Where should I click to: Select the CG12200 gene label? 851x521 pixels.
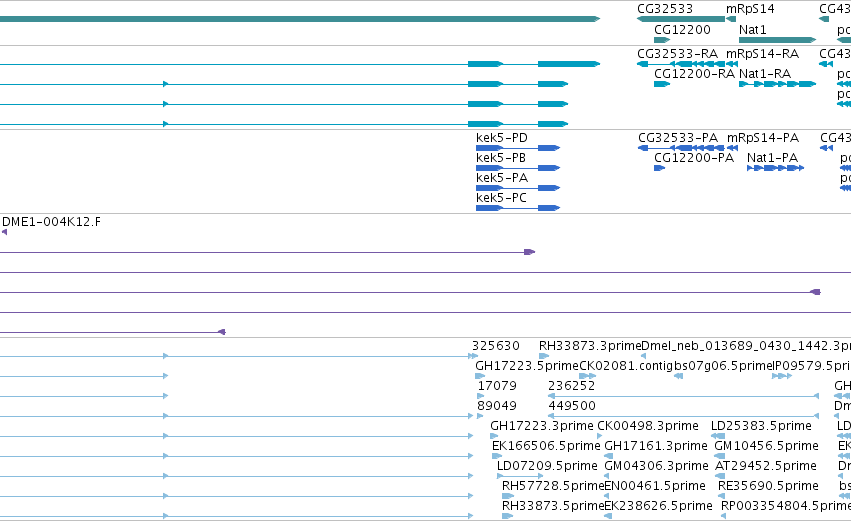tap(682, 30)
